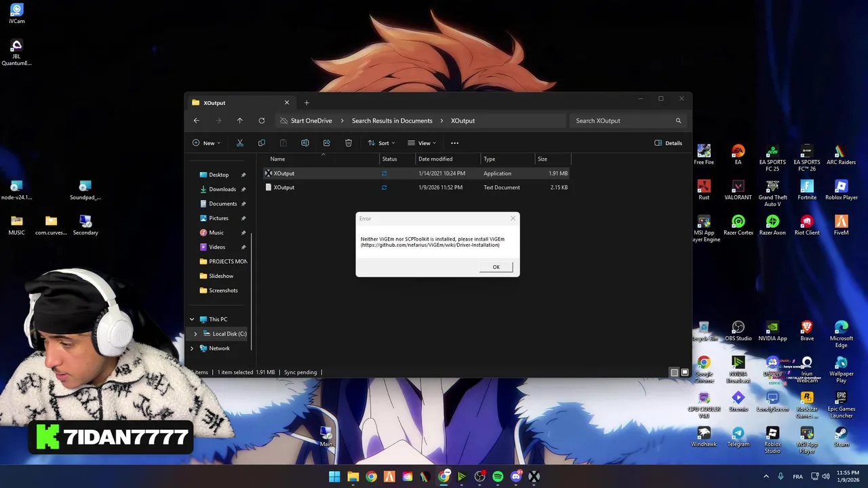Close the Error dialog with its X
This screenshot has height=488, width=868.
(513, 218)
